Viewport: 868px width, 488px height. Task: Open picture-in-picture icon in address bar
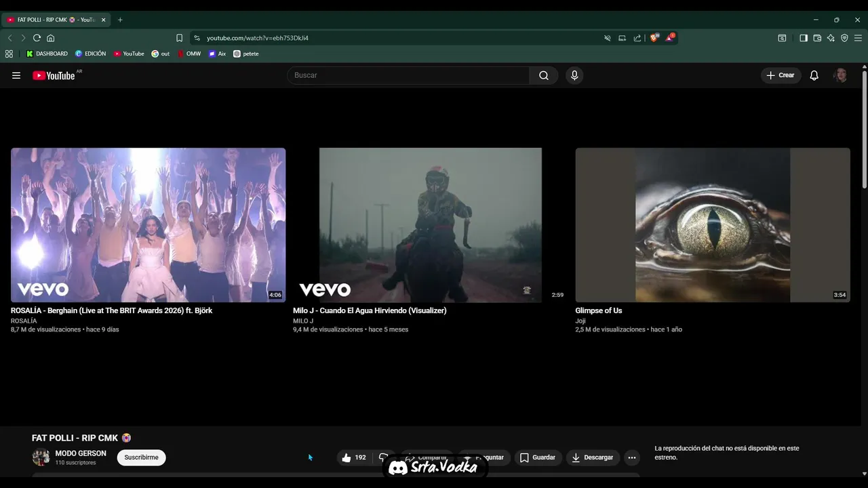click(622, 38)
